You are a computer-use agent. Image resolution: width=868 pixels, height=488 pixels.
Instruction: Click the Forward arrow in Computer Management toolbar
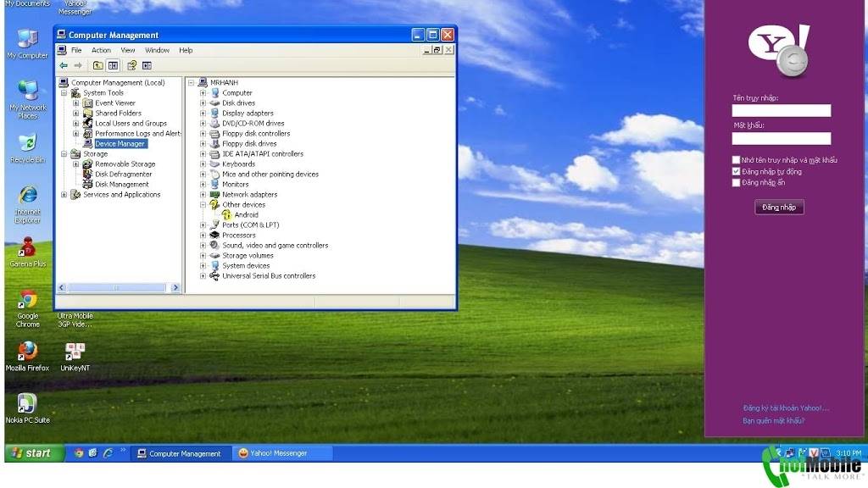(x=78, y=66)
